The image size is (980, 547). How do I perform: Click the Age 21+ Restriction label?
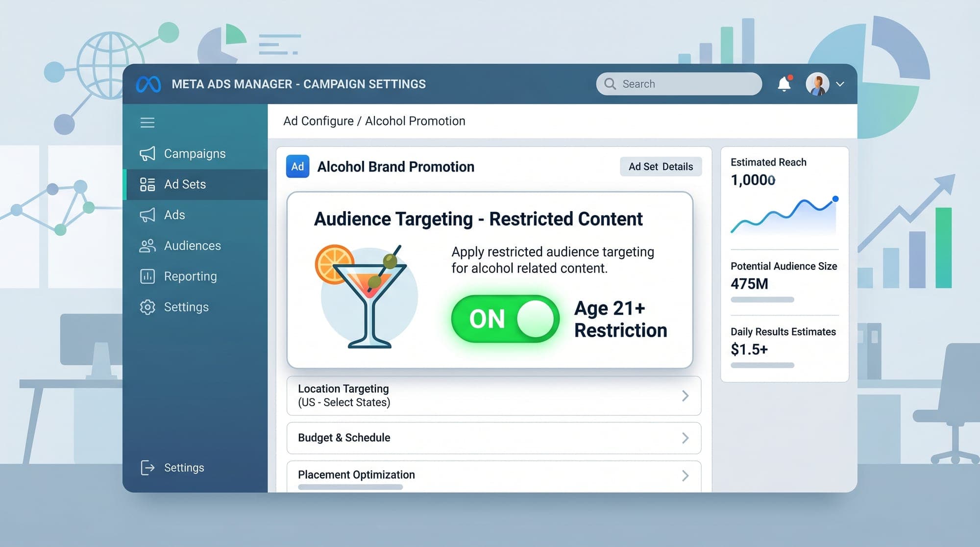(621, 319)
